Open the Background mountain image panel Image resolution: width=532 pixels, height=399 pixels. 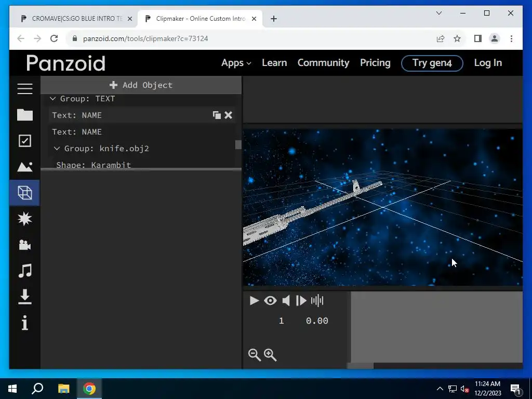(x=25, y=167)
